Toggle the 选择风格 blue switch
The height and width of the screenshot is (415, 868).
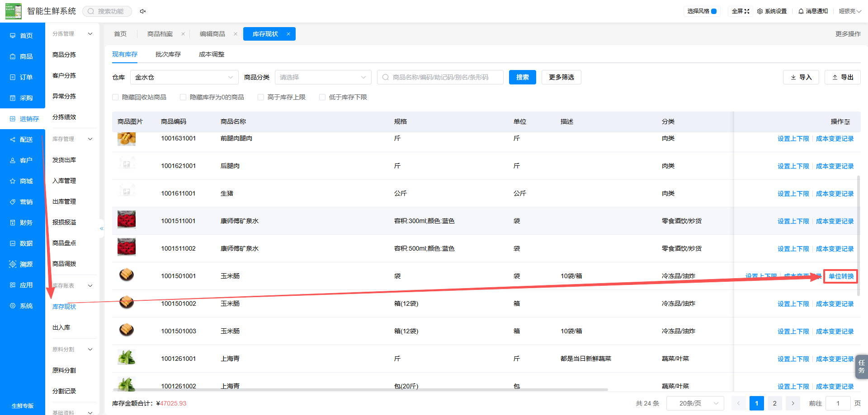(714, 11)
